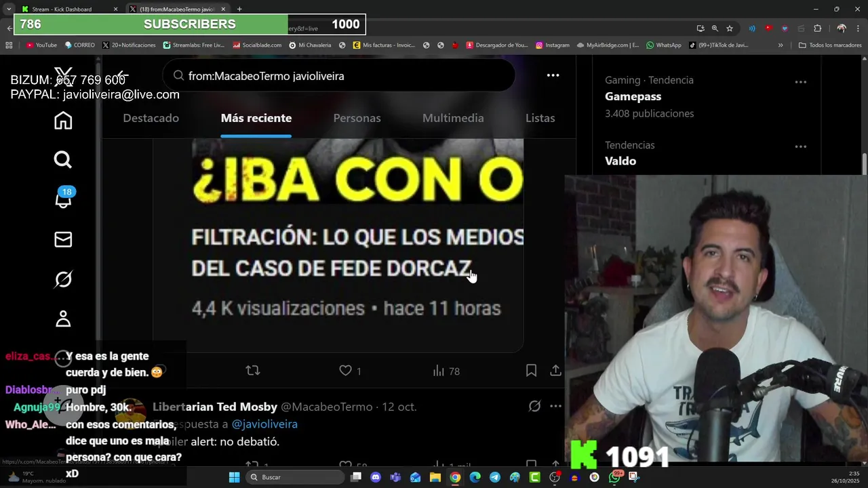
Task: Open Discord from the taskbar
Action: click(x=376, y=477)
